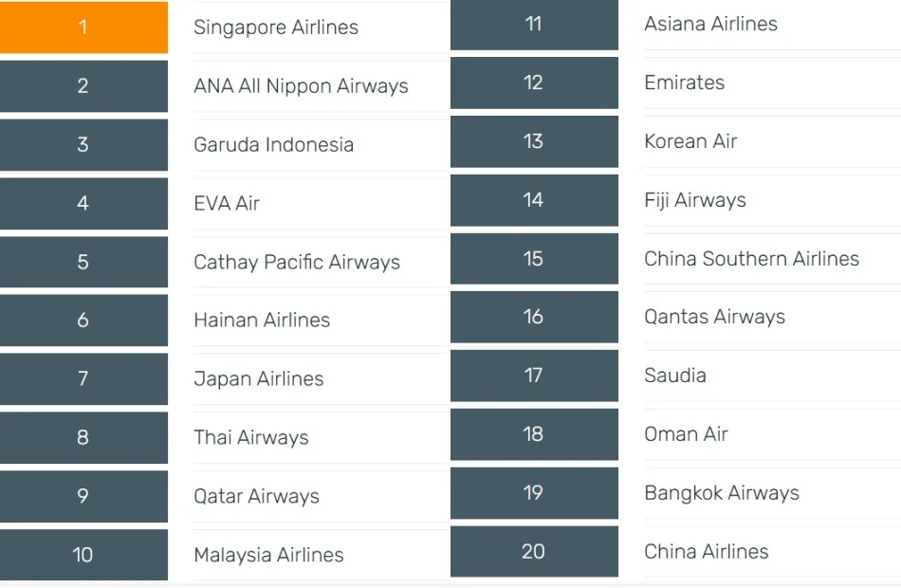Click China Southern Airlines link
The image size is (901, 588).
[x=751, y=259]
